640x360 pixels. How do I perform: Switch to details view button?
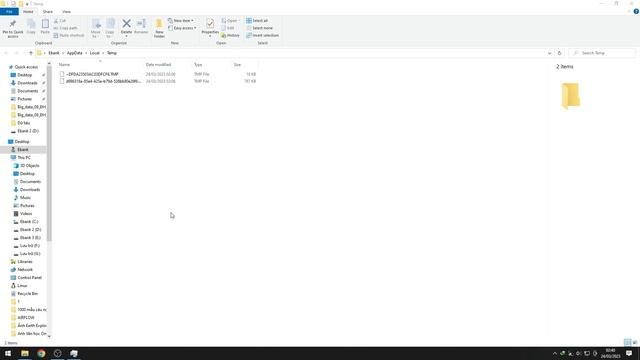pos(628,342)
